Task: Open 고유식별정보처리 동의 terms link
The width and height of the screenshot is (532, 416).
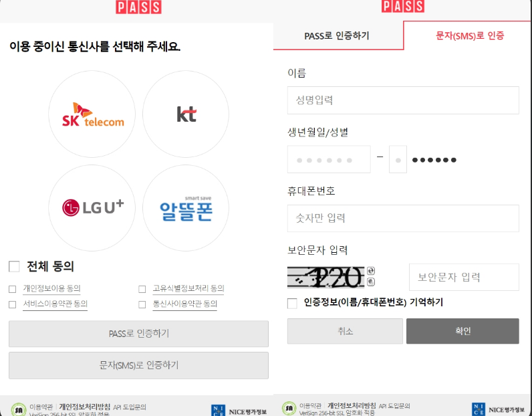Action: [x=188, y=289]
